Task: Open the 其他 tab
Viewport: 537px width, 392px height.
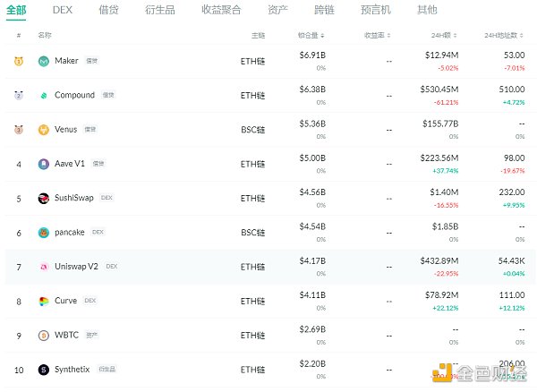Action: pyautogui.click(x=427, y=10)
